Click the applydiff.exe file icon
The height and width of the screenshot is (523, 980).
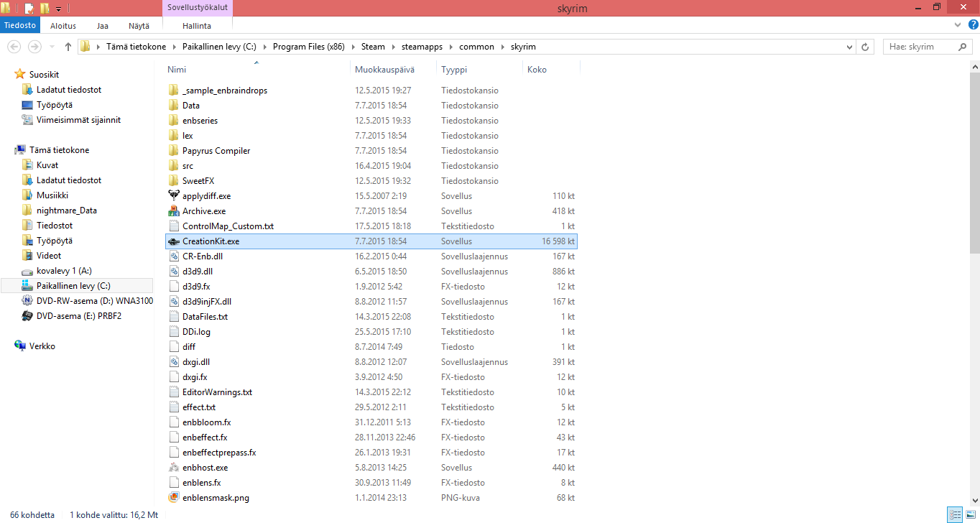173,196
